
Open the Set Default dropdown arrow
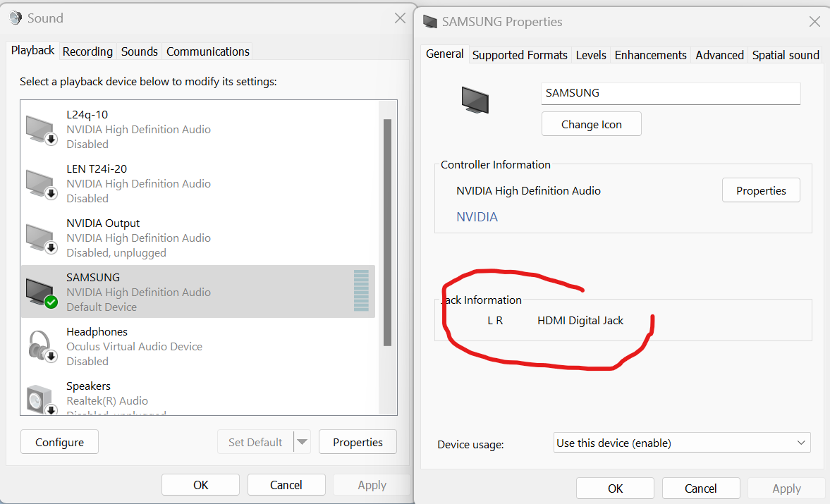tap(303, 442)
